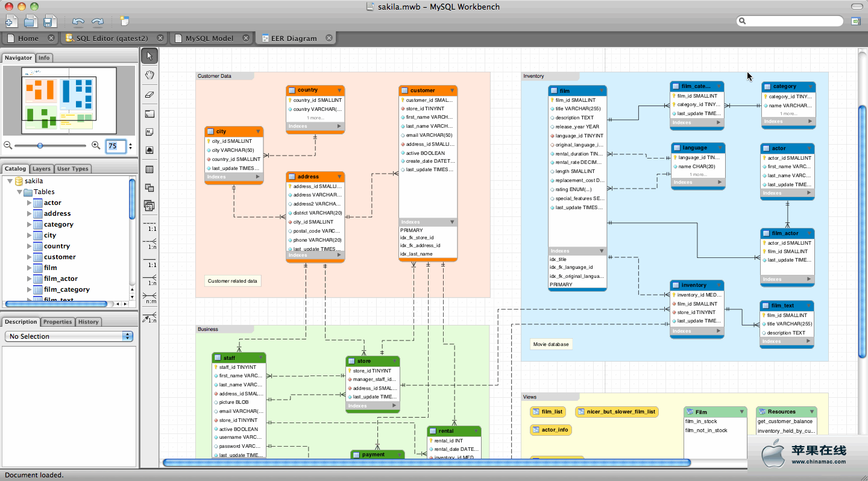Click the zoom out magnifier icon
The height and width of the screenshot is (481, 868).
(x=8, y=145)
